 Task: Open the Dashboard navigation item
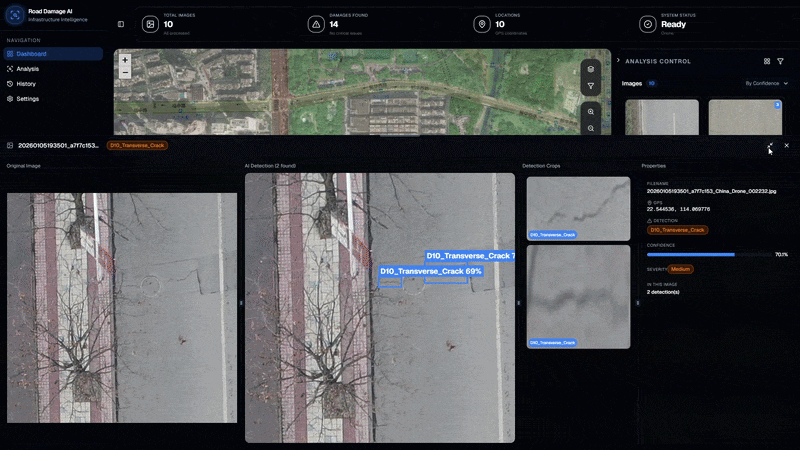click(53, 54)
